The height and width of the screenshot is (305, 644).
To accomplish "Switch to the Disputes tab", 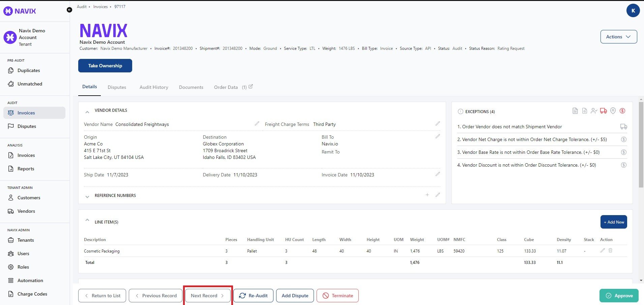I will pyautogui.click(x=117, y=87).
